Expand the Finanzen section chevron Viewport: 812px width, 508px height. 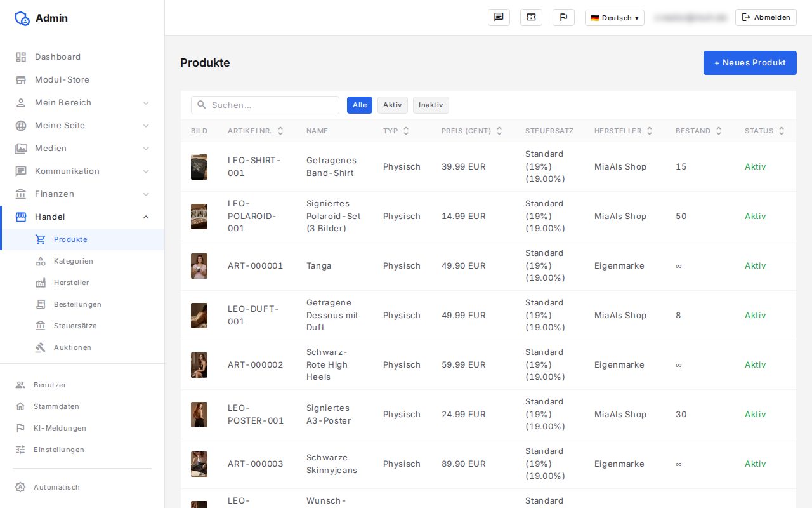tap(146, 194)
